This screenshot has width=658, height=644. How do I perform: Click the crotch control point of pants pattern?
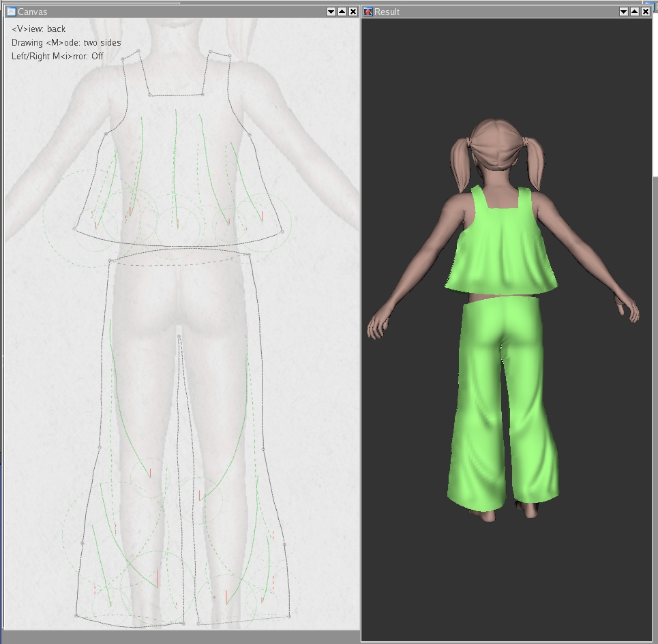[x=179, y=337]
